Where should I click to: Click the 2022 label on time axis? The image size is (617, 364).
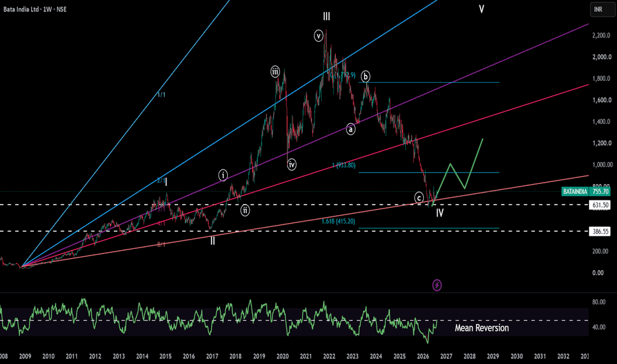(x=329, y=356)
